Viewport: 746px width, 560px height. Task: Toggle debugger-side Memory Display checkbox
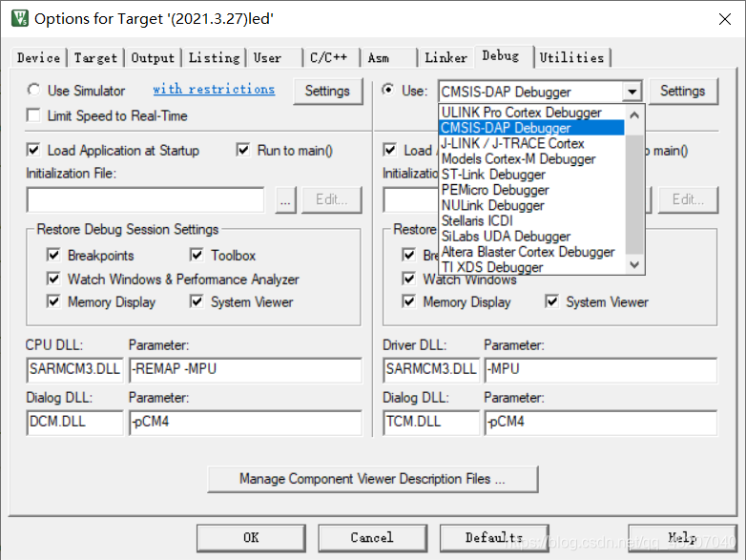(x=408, y=301)
